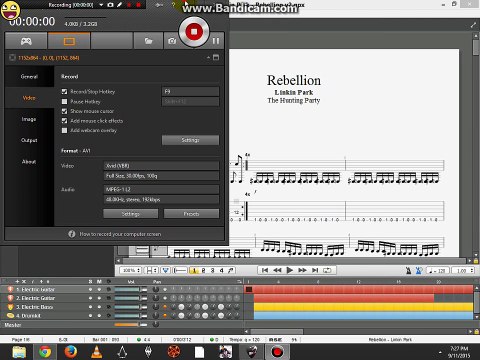480x360 pixels.
Task: Open the zoom percentage dropdown in Guitar Pro
Action: tap(131, 270)
